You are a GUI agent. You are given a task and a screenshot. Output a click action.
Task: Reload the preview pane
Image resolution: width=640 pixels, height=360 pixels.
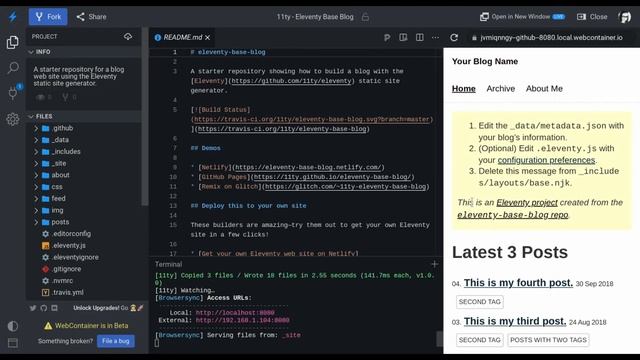tap(454, 38)
